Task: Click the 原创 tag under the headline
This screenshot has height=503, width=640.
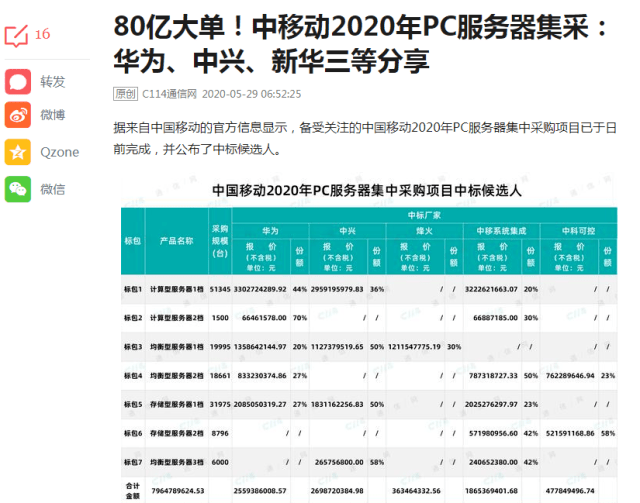Action: [x=125, y=94]
